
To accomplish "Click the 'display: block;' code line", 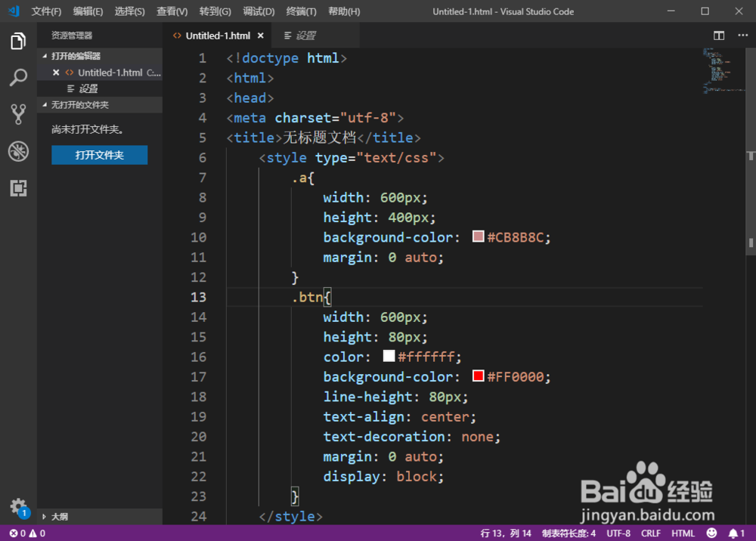I will 383,477.
